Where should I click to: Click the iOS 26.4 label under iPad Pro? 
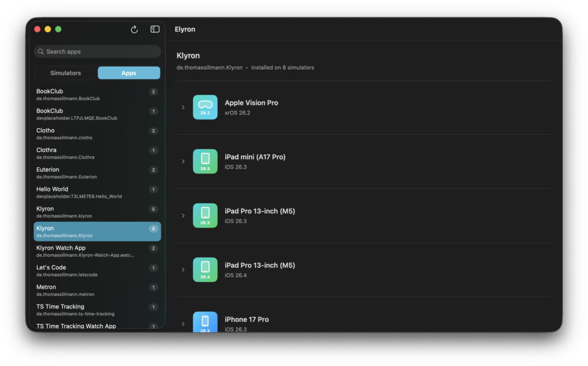[235, 275]
